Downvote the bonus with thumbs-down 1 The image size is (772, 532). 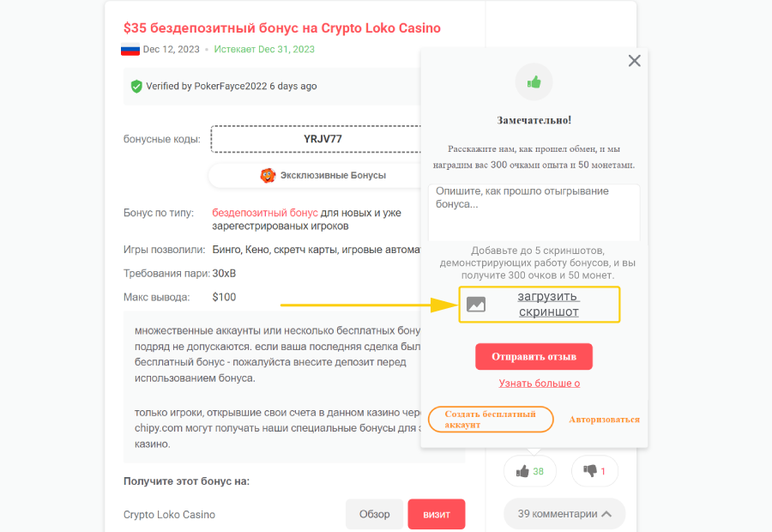[594, 471]
